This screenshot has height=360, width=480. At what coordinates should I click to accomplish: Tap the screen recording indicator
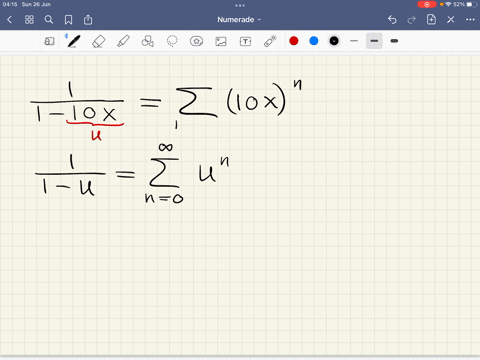[x=427, y=4]
